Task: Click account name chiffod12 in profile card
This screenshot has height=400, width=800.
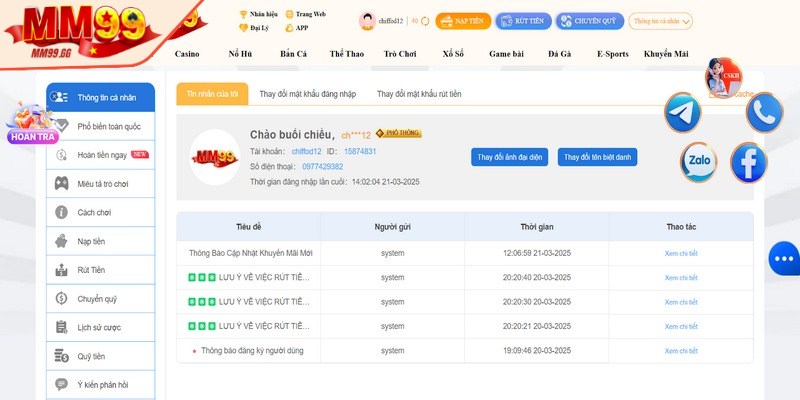Action: point(307,152)
